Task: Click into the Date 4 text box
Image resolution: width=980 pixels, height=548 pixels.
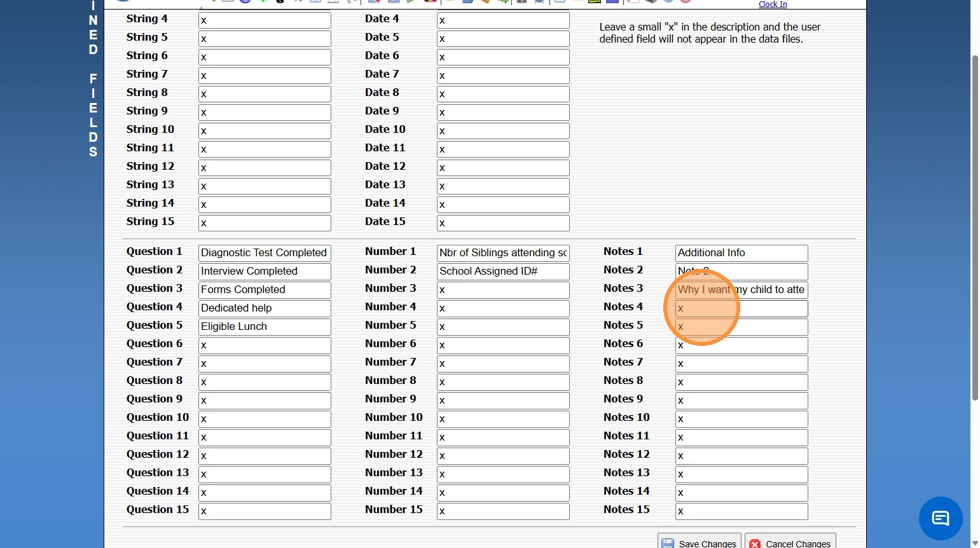Action: 503,20
